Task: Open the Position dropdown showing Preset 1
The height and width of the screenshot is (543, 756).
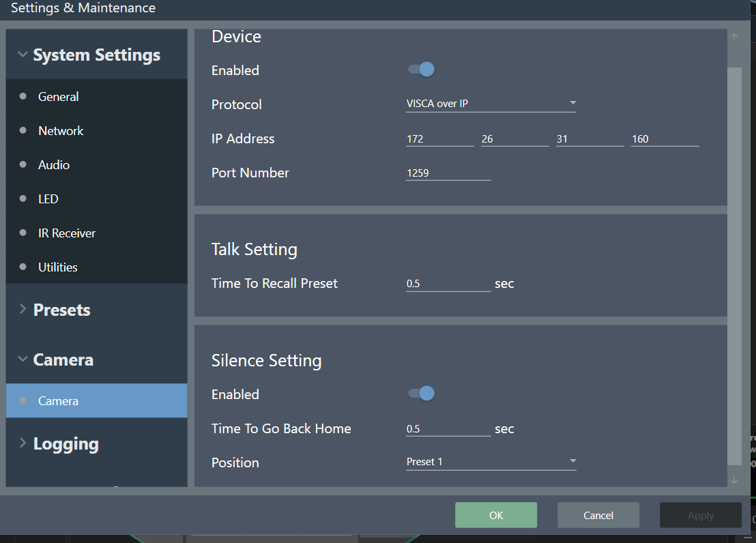Action: click(491, 462)
